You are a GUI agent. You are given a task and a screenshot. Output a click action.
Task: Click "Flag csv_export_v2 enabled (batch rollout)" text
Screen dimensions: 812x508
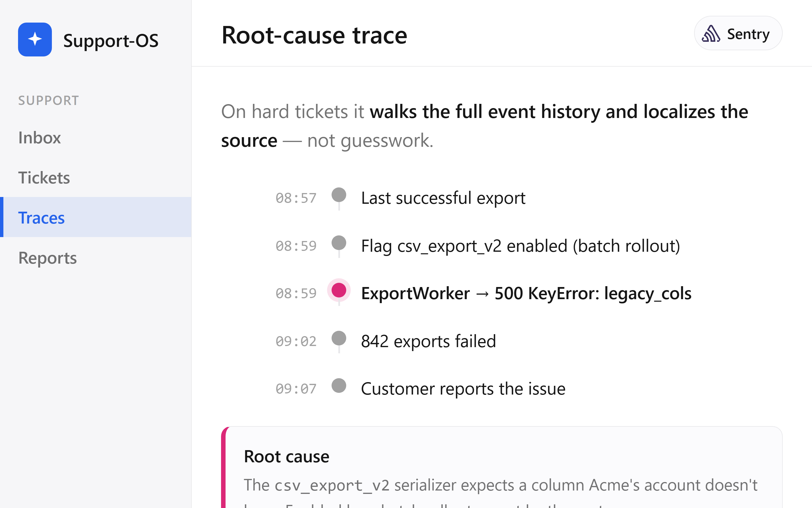[x=520, y=246]
